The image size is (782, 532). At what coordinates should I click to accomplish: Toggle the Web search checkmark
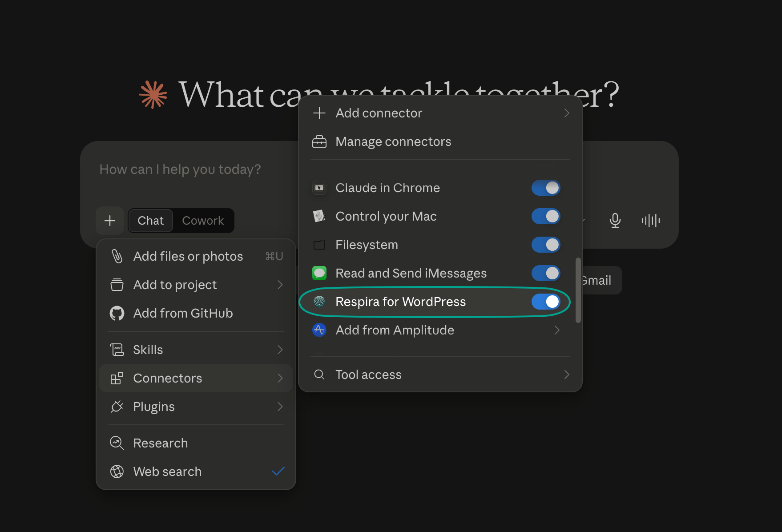pyautogui.click(x=278, y=471)
